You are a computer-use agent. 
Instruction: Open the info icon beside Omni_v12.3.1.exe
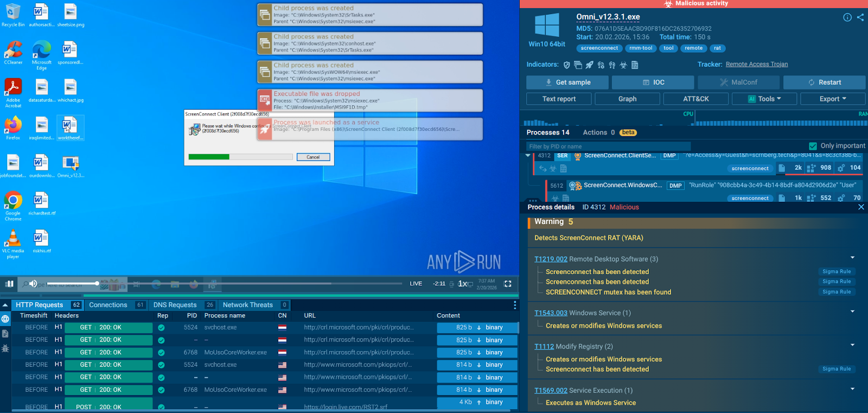point(847,17)
